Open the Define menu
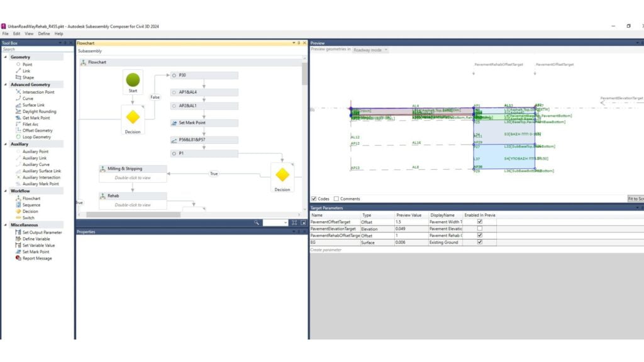 point(44,33)
